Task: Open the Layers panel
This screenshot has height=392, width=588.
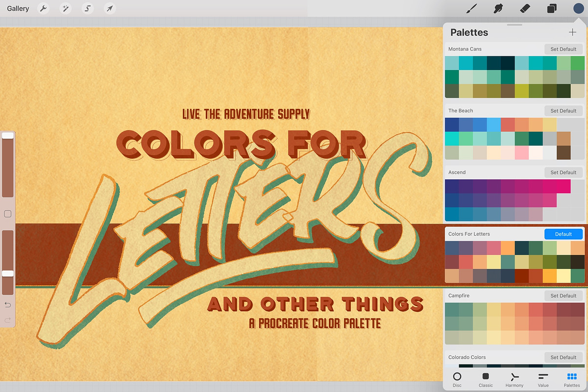Action: tap(552, 8)
